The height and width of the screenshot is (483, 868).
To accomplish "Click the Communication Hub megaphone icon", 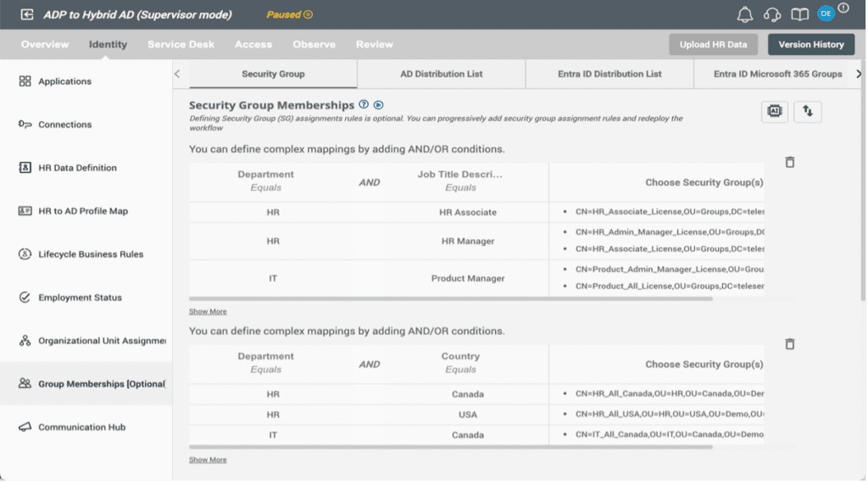I will [25, 427].
